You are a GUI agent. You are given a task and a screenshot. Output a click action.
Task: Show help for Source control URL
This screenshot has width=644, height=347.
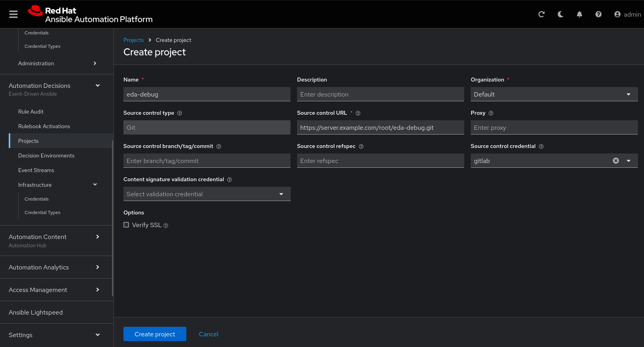[x=358, y=113]
